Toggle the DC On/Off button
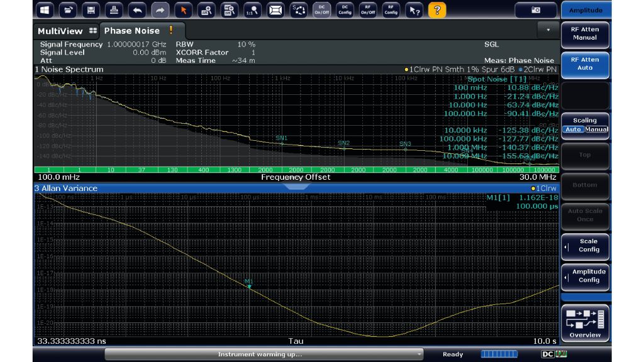Viewport: 644px width, 362px height. (321, 10)
